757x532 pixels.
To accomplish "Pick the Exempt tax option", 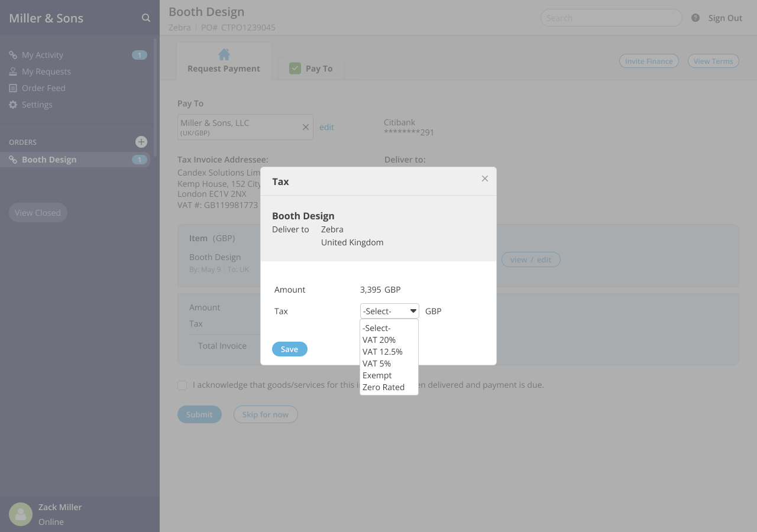I will click(x=377, y=375).
